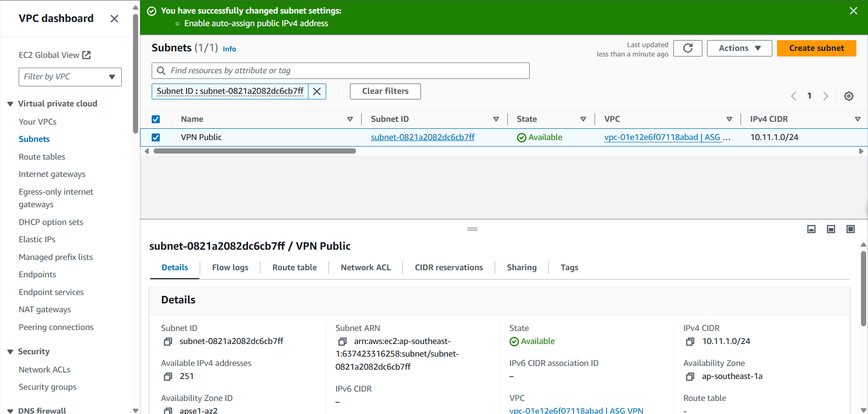Switch to the Route table tab
The width and height of the screenshot is (868, 414).
click(294, 267)
